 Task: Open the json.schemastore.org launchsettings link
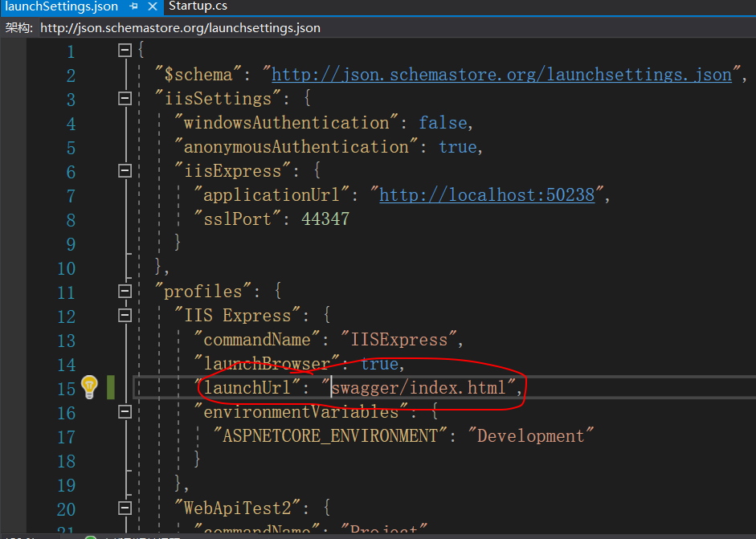(501, 75)
